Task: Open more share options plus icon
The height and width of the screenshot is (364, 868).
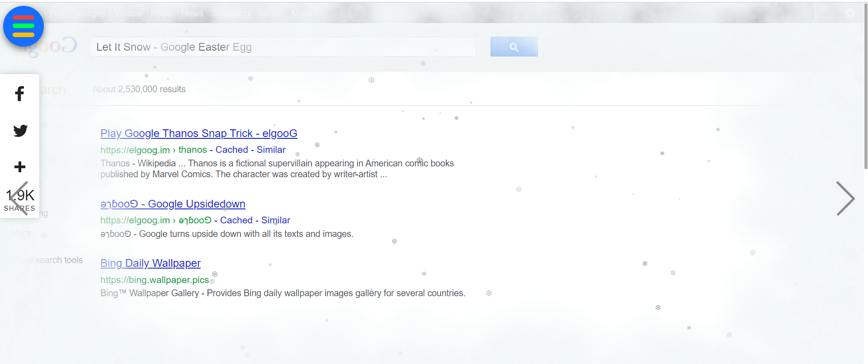Action: click(x=20, y=167)
